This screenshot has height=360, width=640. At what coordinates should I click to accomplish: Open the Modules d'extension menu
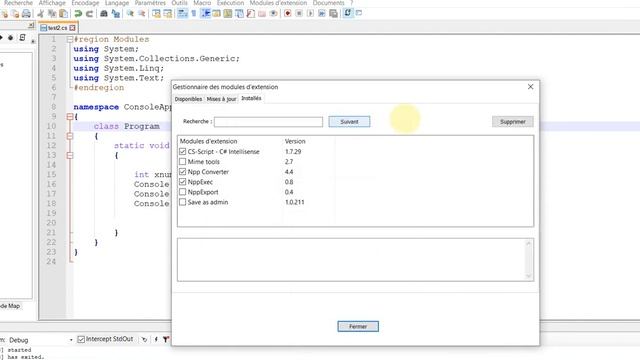[x=278, y=3]
